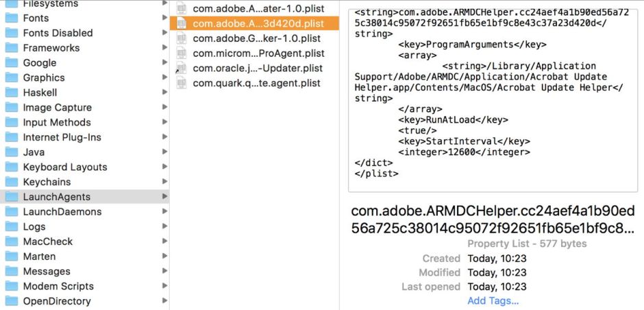644x310 pixels.
Task: Click the MacCheck folder icon
Action: pos(11,241)
